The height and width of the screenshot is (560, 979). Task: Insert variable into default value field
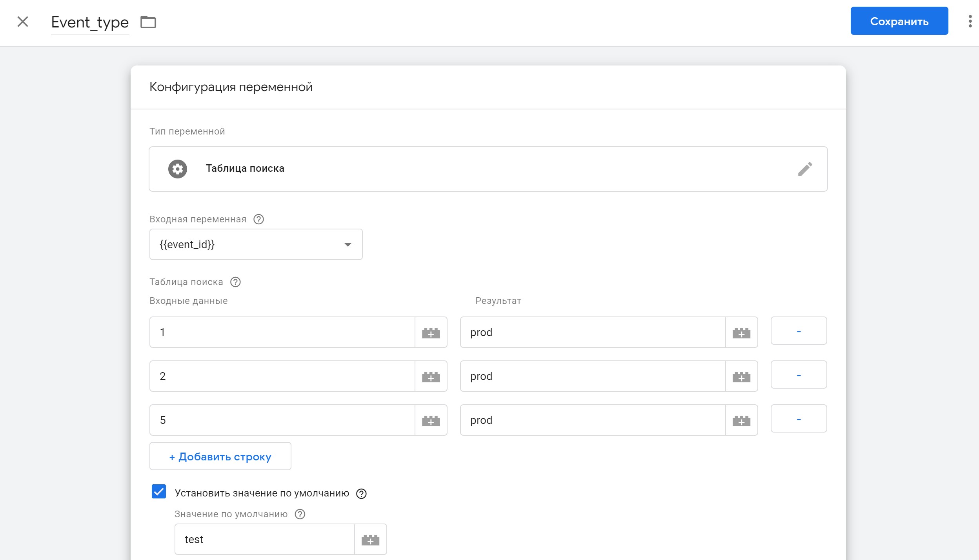(x=370, y=539)
